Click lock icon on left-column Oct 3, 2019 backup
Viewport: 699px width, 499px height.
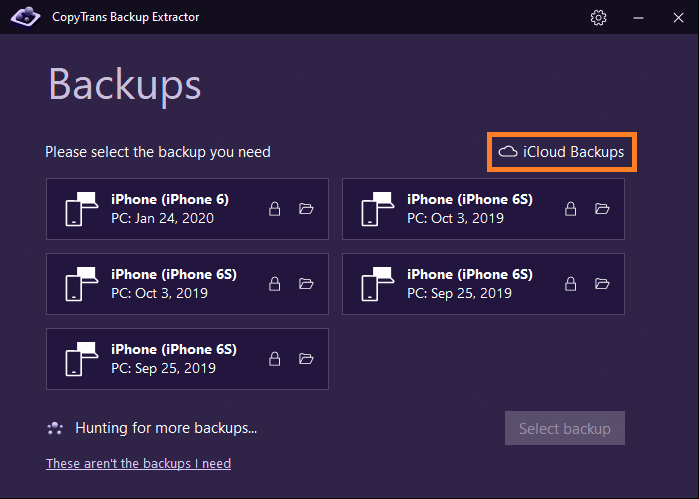pos(275,284)
